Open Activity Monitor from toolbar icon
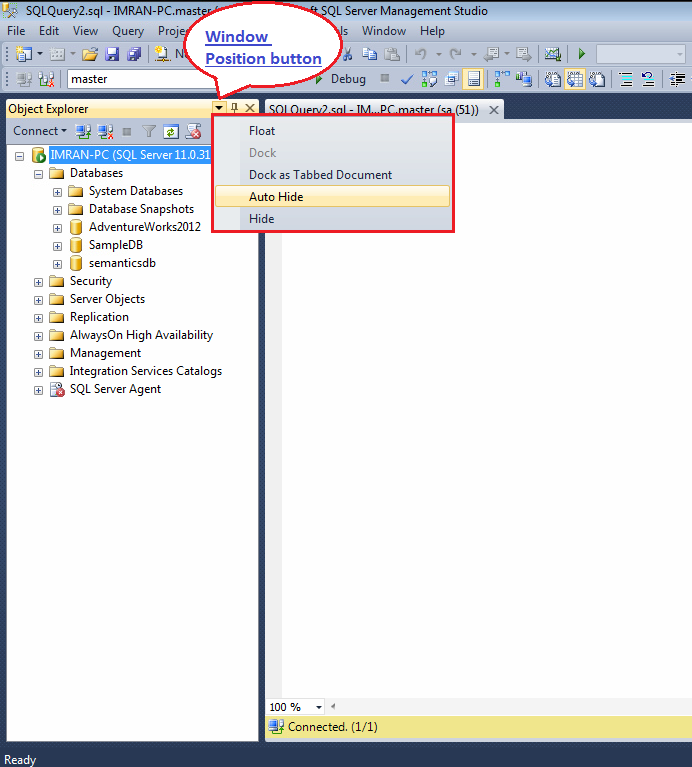Screen dimensions: 692x767 tap(553, 54)
